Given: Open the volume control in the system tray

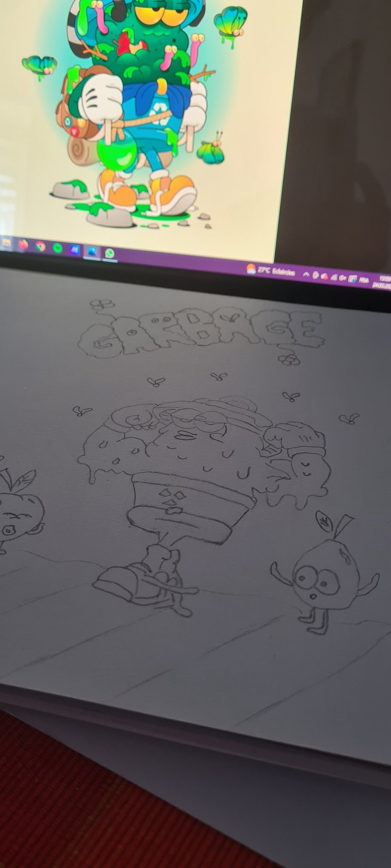Looking at the screenshot, I should pyautogui.click(x=343, y=278).
